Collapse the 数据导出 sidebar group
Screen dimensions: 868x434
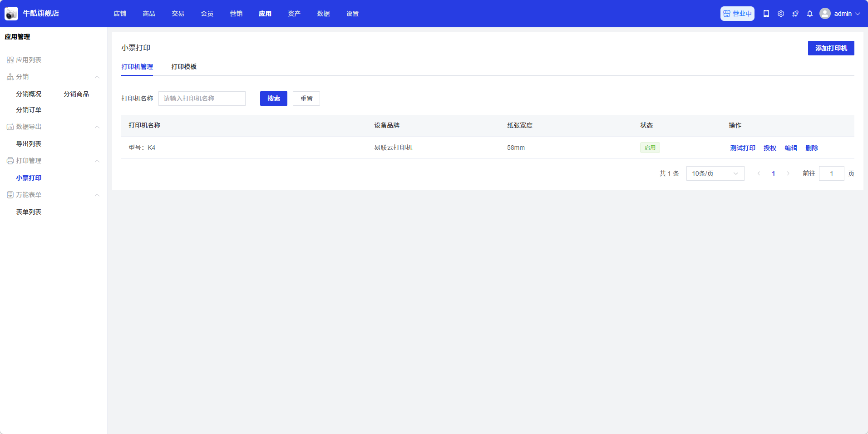97,127
